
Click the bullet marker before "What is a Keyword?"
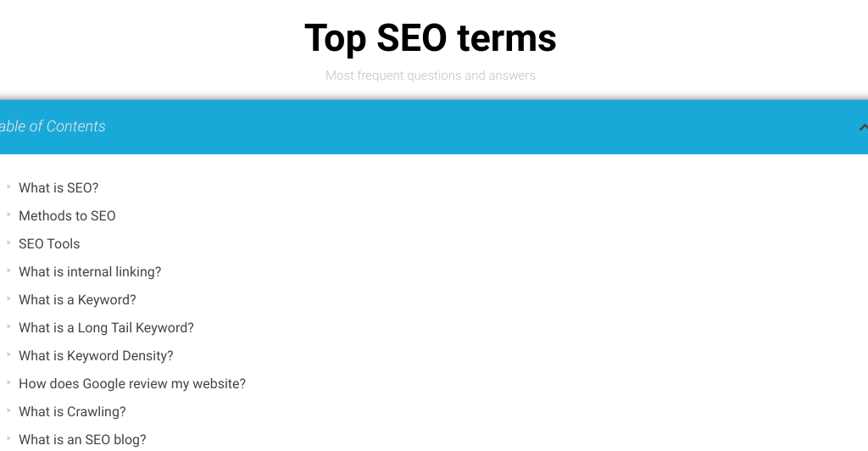8,299
